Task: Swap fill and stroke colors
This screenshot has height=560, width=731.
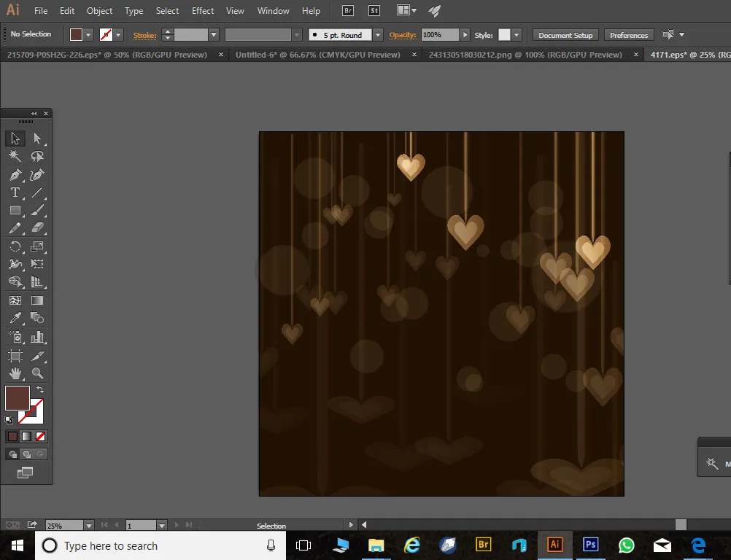Action: [x=40, y=389]
